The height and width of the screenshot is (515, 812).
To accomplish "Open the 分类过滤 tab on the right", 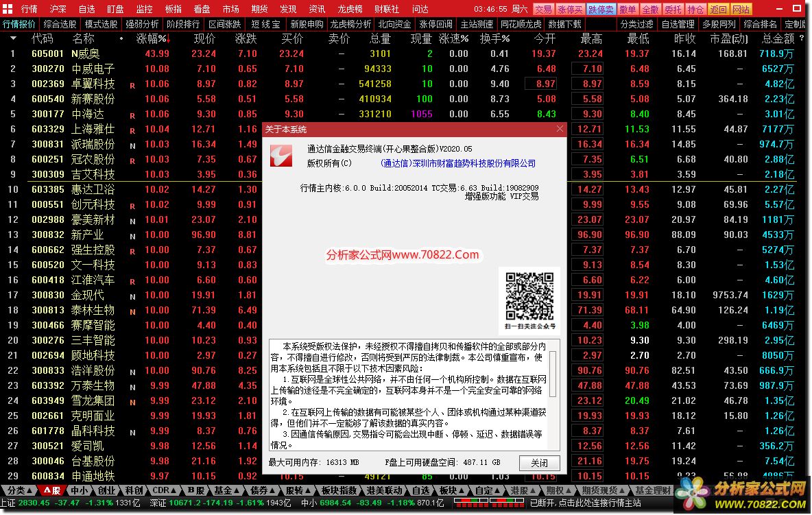I will tap(636, 24).
